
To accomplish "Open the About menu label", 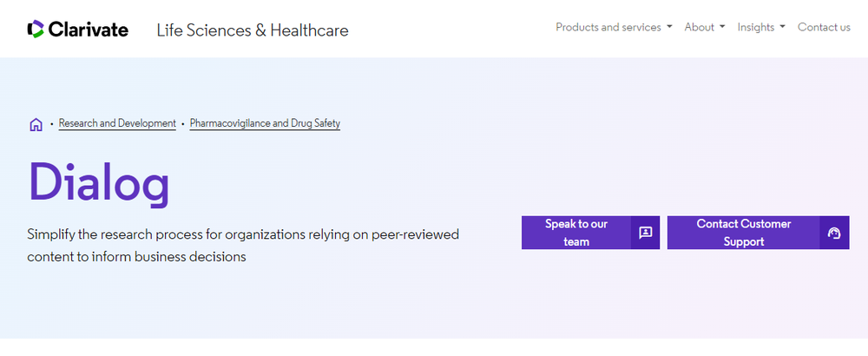I will tap(699, 27).
